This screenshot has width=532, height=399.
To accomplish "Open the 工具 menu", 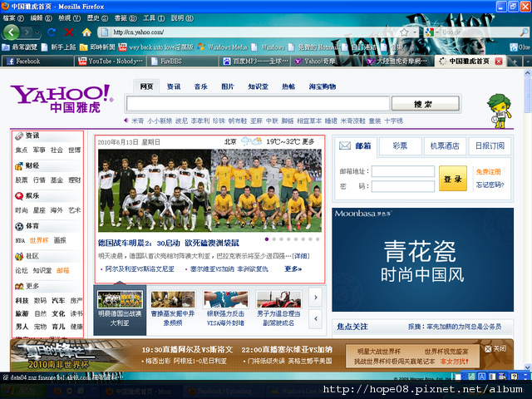I will [x=154, y=18].
